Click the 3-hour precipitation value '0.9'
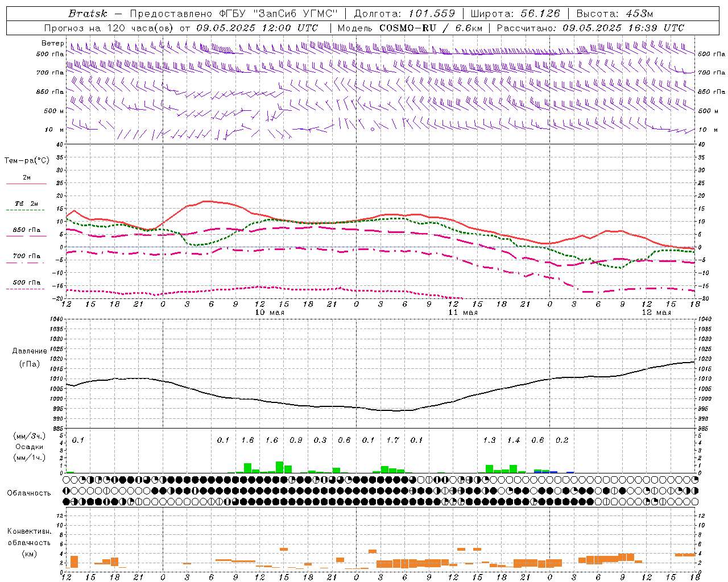 point(296,440)
